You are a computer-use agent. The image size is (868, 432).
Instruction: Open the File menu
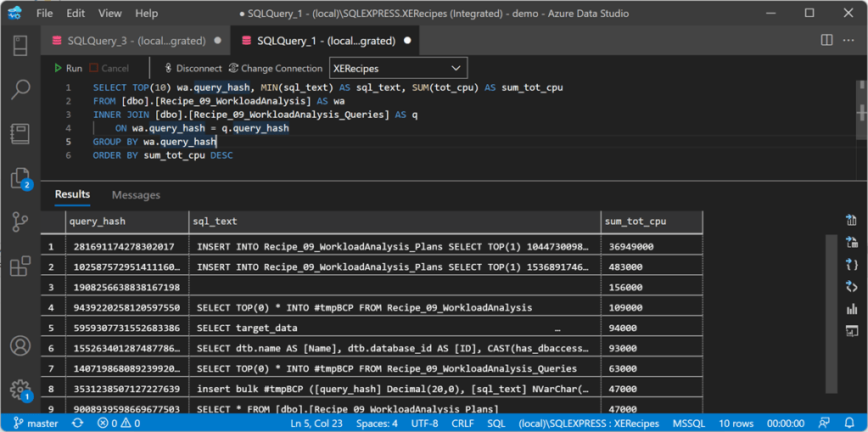point(44,14)
